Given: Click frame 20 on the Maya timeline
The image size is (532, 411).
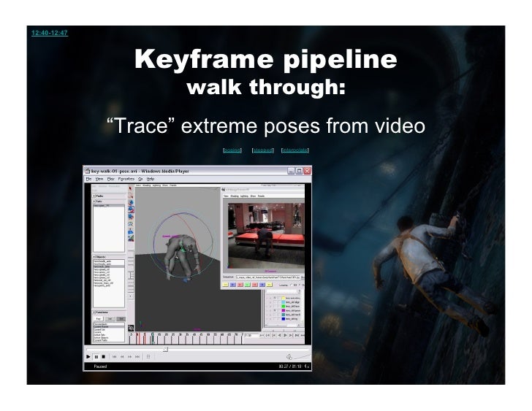Looking at the screenshot, I should [167, 335].
